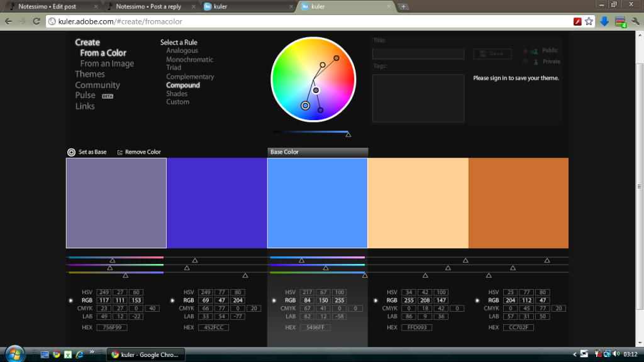
Task: Click the red Flash extension icon
Action: [577, 21]
